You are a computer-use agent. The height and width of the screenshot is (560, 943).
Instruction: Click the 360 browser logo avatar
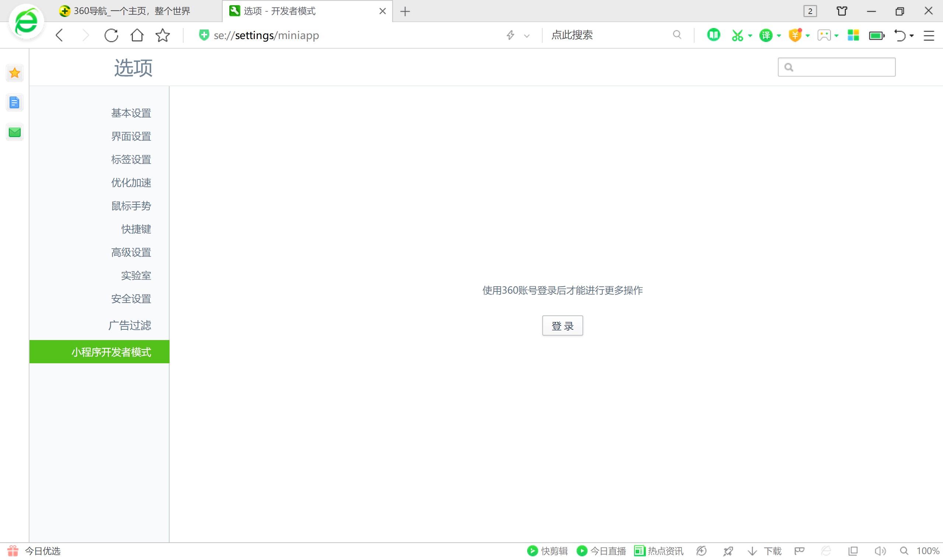click(27, 22)
